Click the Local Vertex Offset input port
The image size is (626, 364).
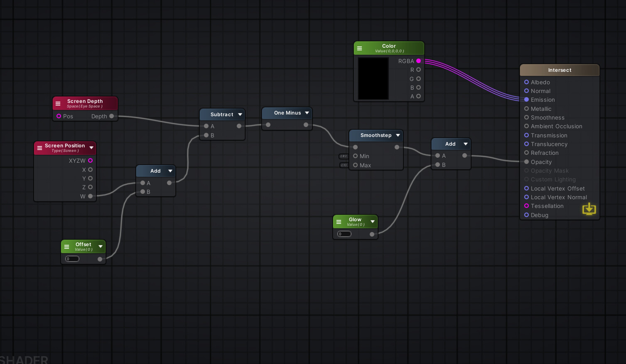click(x=526, y=188)
